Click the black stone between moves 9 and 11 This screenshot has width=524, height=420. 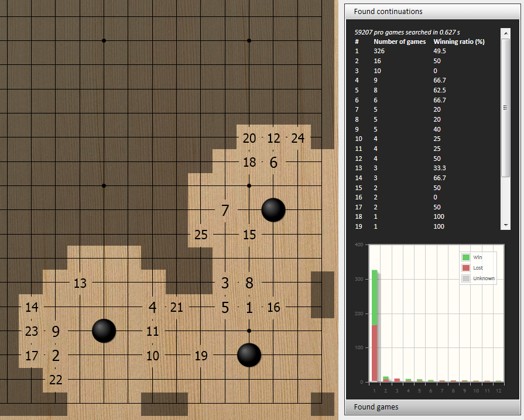pyautogui.click(x=104, y=331)
